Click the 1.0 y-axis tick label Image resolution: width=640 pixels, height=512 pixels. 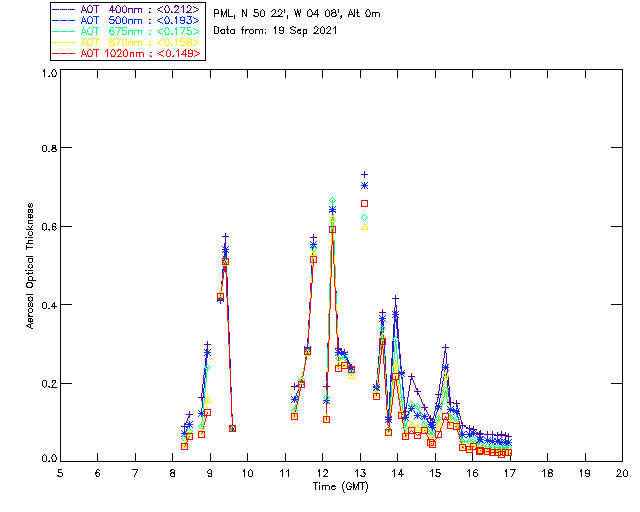[49, 73]
